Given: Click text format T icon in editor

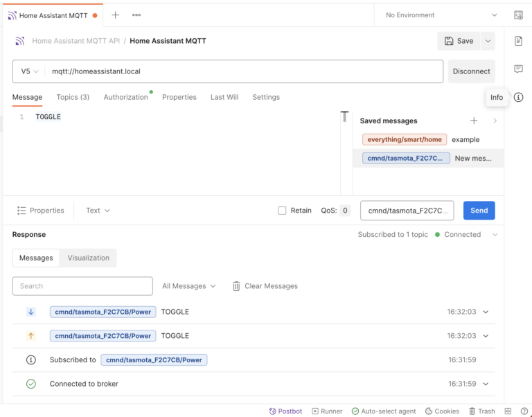Looking at the screenshot, I should 344,116.
